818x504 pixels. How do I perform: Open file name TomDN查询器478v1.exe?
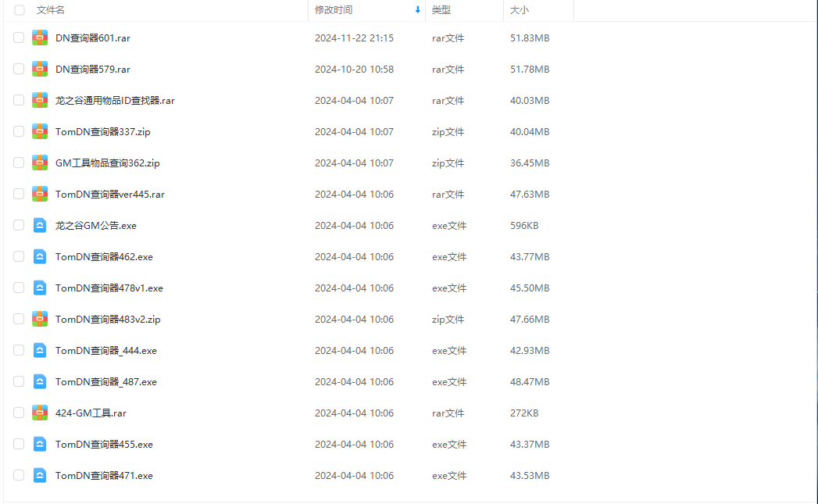(x=109, y=288)
